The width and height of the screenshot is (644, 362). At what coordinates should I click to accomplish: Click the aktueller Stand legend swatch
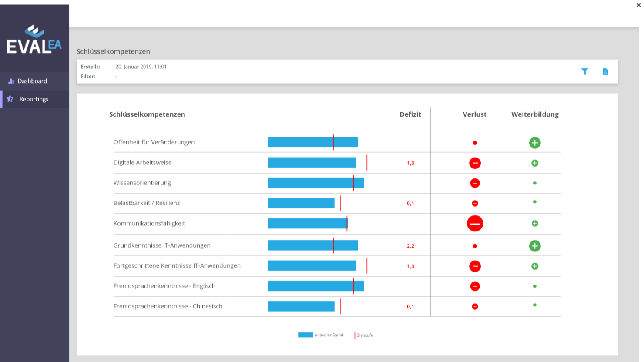point(305,335)
